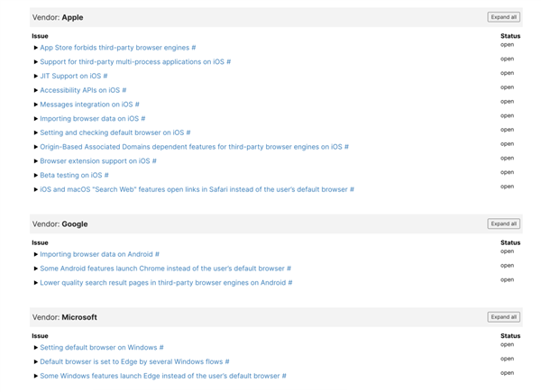541x392 pixels.
Task: Open iOS and macOS Search Web features issue
Action: tap(194, 189)
